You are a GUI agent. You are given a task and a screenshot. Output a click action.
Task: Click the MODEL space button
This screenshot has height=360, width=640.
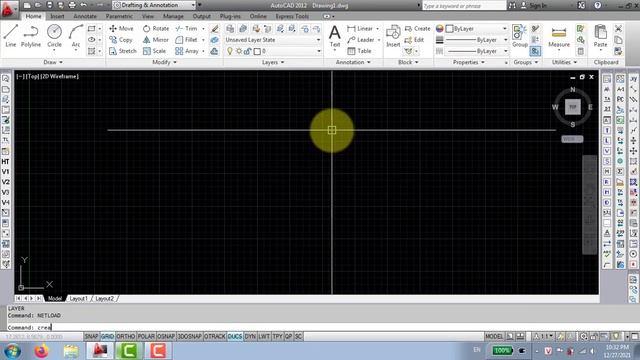click(x=494, y=336)
